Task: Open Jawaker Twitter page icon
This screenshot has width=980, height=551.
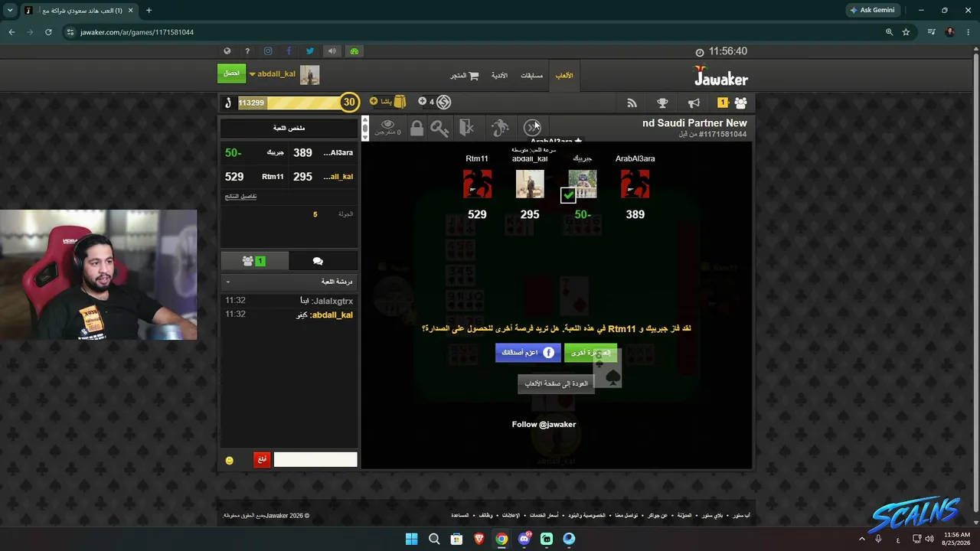Action: 310,51
